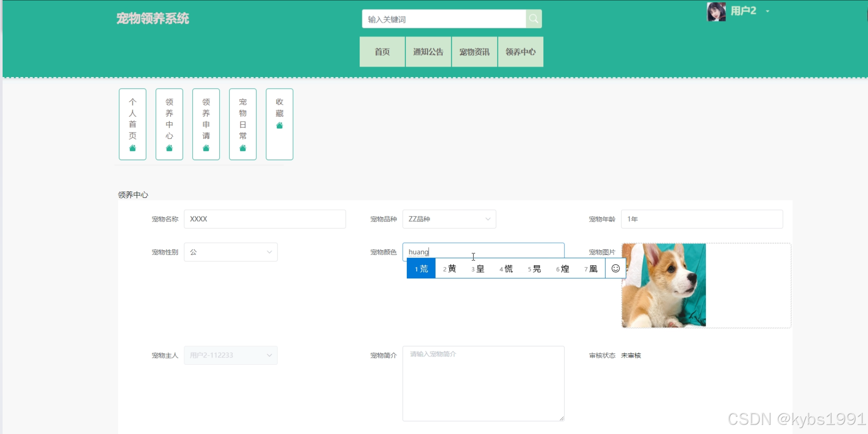
Task: Choose IME candidate 3 皇
Action: (x=478, y=269)
